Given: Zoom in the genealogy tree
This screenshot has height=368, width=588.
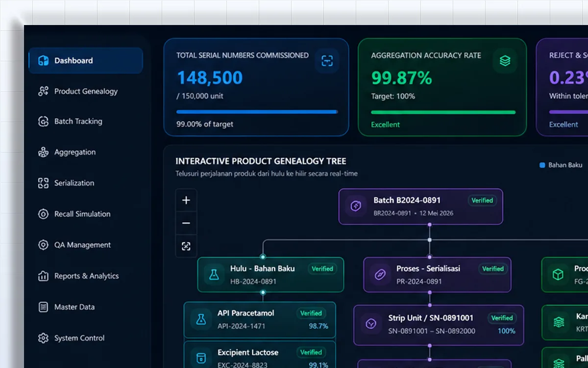Looking at the screenshot, I should point(186,200).
